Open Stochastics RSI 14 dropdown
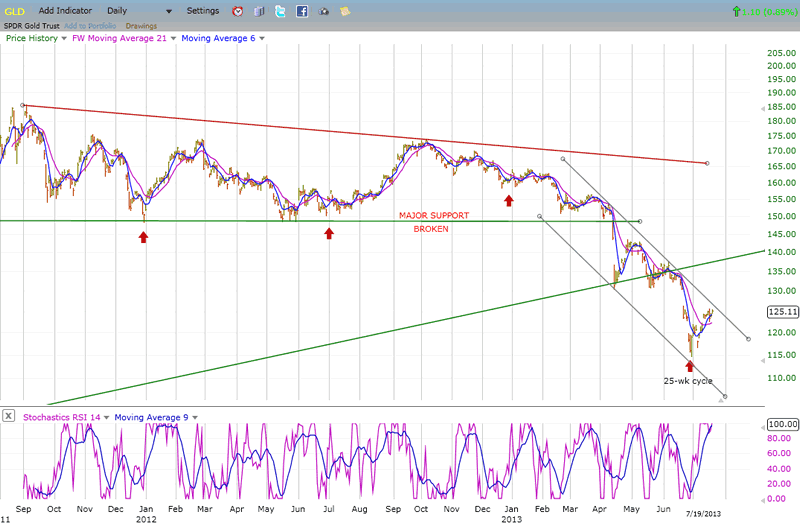This screenshot has width=800, height=523. (x=108, y=416)
